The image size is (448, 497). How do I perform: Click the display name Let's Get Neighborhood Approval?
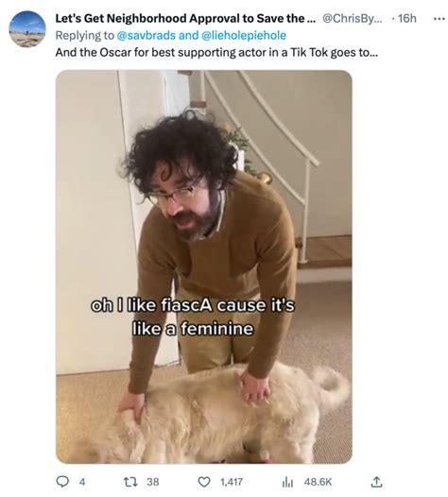[x=185, y=19]
